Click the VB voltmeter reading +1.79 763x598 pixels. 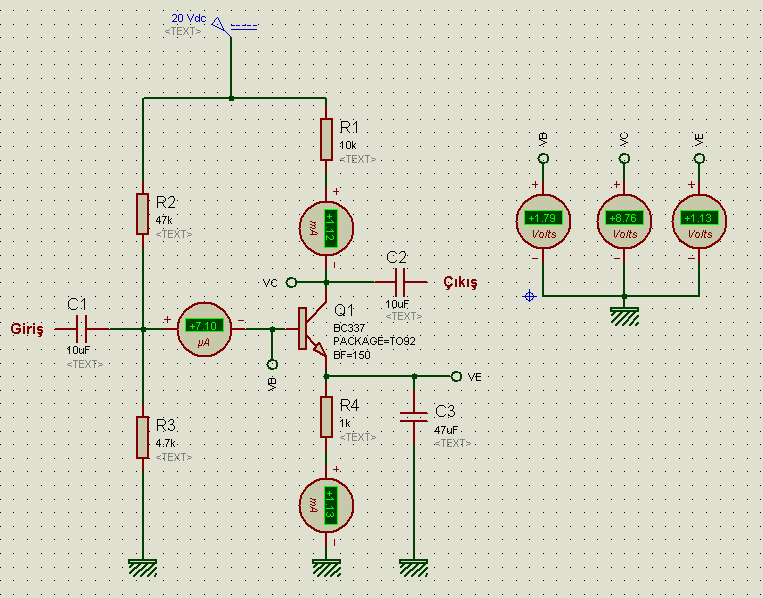[x=543, y=219]
